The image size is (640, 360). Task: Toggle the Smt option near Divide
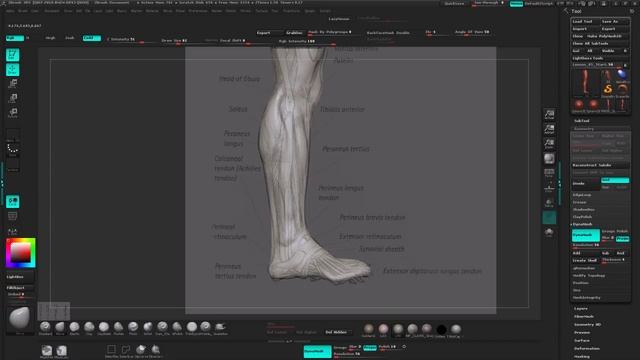tap(615, 180)
